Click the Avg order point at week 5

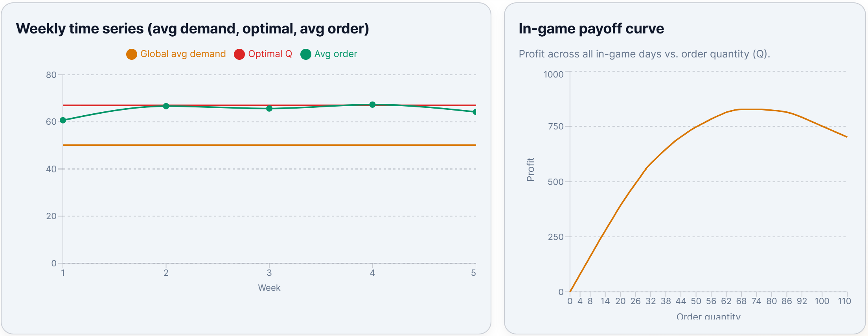(x=475, y=112)
